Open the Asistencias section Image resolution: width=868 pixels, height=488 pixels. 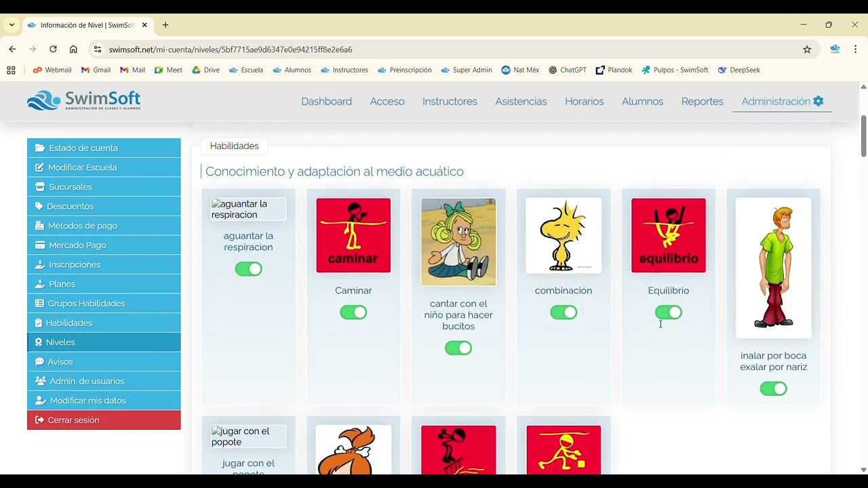[x=521, y=101]
